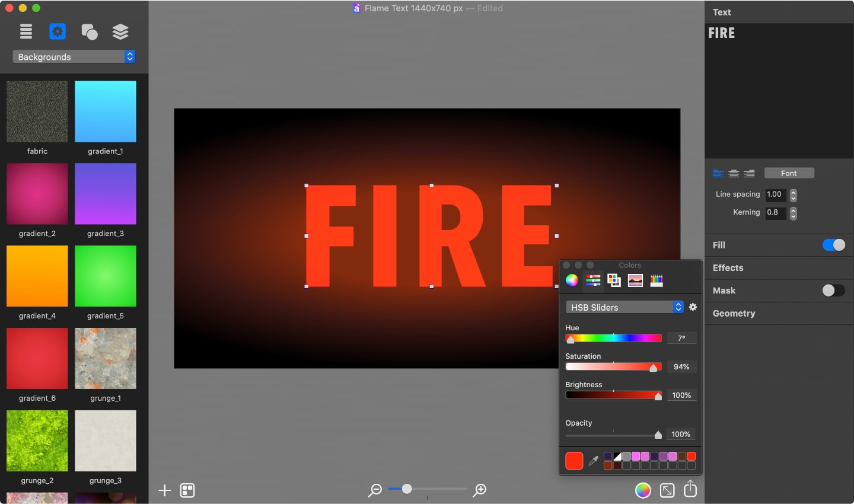The image size is (854, 504).
Task: Open the Backgrounds category dropdown
Action: 73,56
